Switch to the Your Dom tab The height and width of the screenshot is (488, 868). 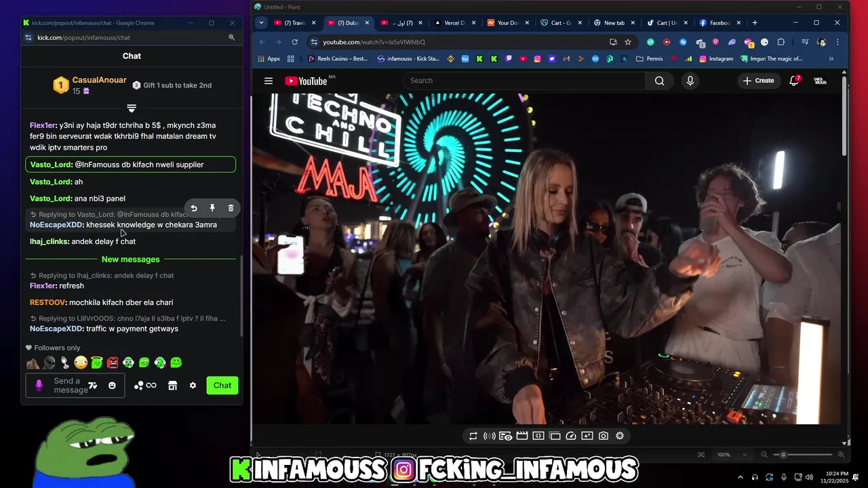pyautogui.click(x=508, y=23)
